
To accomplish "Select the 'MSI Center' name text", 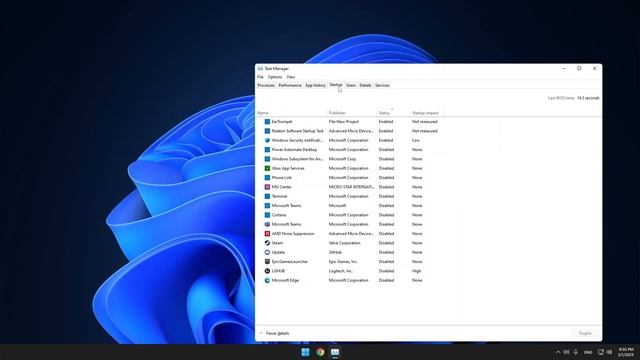I will (x=282, y=187).
